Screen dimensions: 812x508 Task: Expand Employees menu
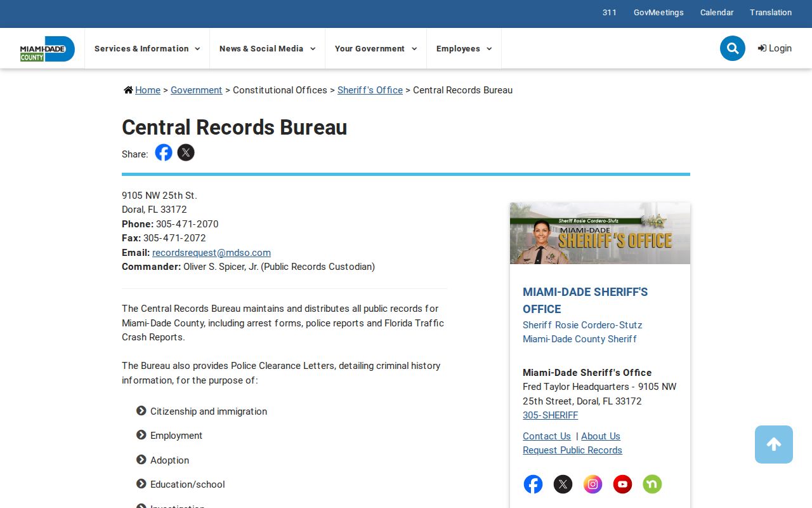tap(464, 48)
